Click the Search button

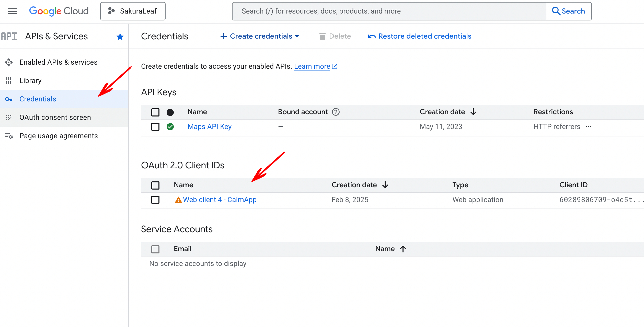click(569, 11)
